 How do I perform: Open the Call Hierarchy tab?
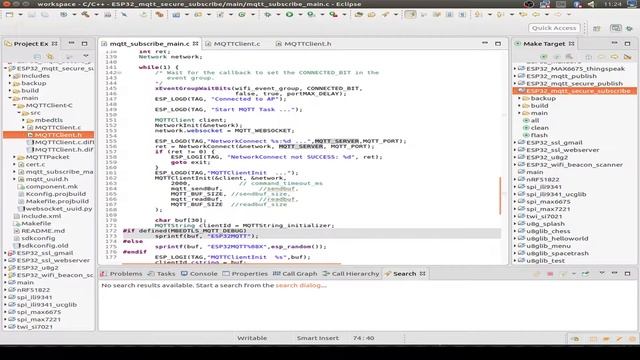pyautogui.click(x=351, y=274)
